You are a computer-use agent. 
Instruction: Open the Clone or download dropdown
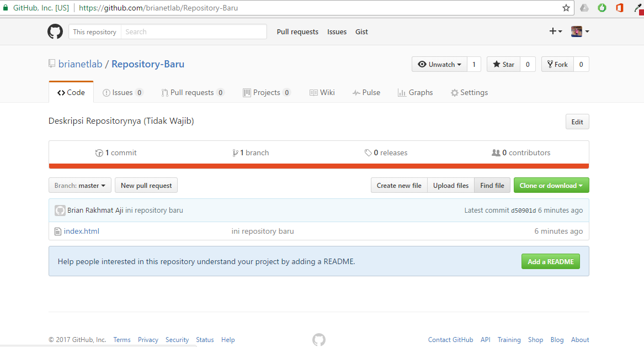[x=551, y=186]
